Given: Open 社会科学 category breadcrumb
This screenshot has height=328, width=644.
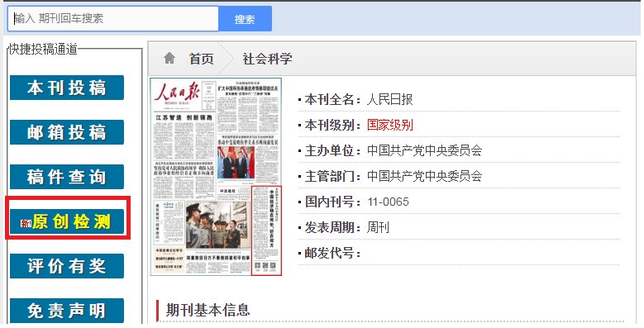Looking at the screenshot, I should pos(267,59).
